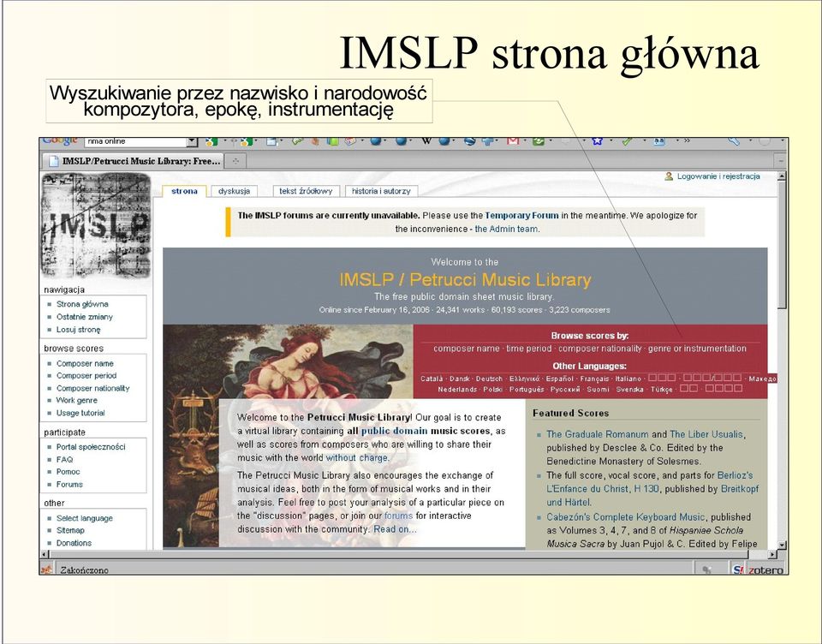
Task: Click the Google toolbar search field
Action: point(136,141)
